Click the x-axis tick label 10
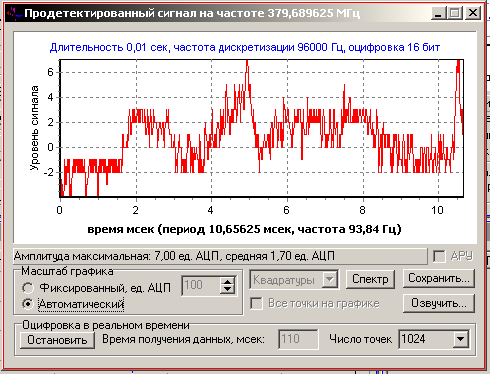Screen dimensions: 490x374 click(437, 210)
